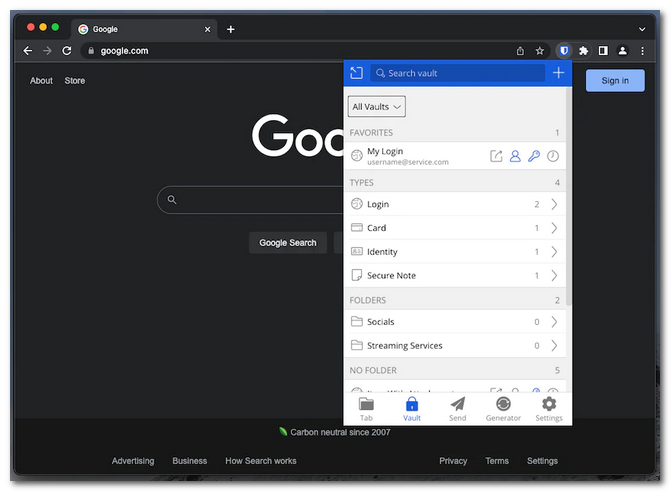The width and height of the screenshot is (671, 492).
Task: Expand the Card type chevron
Action: (x=554, y=228)
